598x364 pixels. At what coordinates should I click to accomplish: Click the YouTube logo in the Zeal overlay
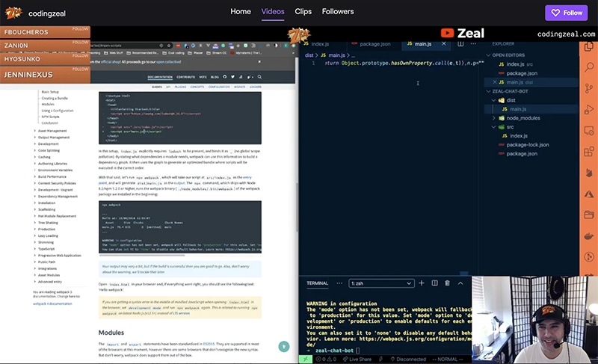pyautogui.click(x=447, y=33)
